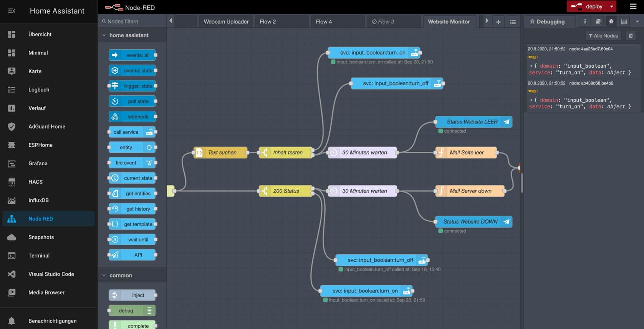Collapse the common palette category
Viewport: 644px width, 329px height.
click(x=104, y=276)
